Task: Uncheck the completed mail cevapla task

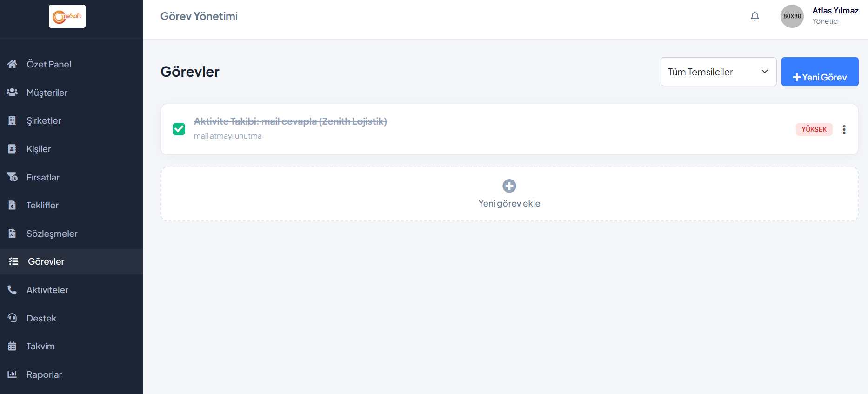Action: [x=179, y=129]
